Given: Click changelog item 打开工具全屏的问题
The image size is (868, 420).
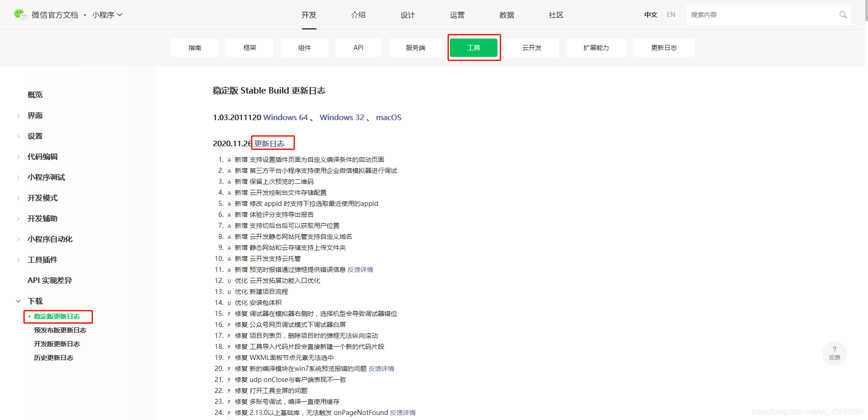Looking at the screenshot, I should pyautogui.click(x=278, y=391).
